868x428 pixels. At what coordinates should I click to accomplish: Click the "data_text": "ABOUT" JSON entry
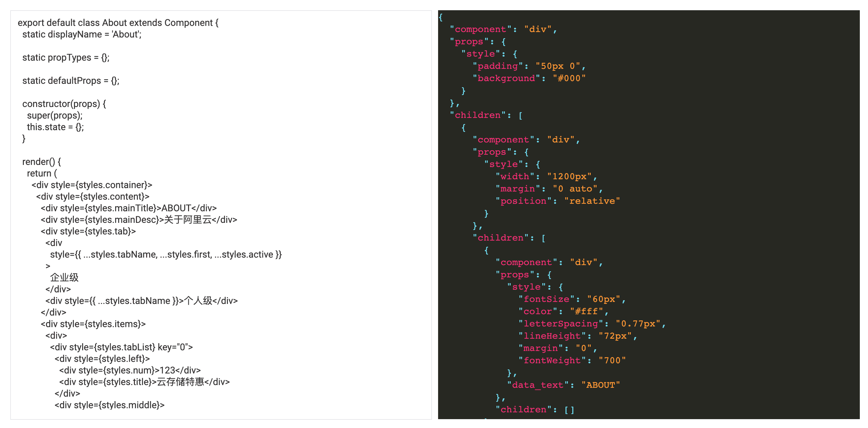pos(563,385)
